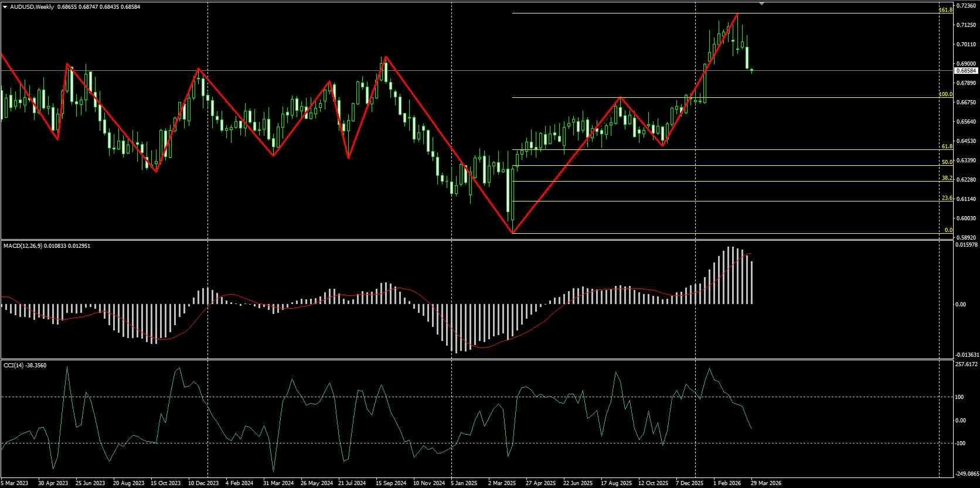Click the 31 Mar 2024 date label
The height and width of the screenshot is (488, 980).
[x=278, y=483]
